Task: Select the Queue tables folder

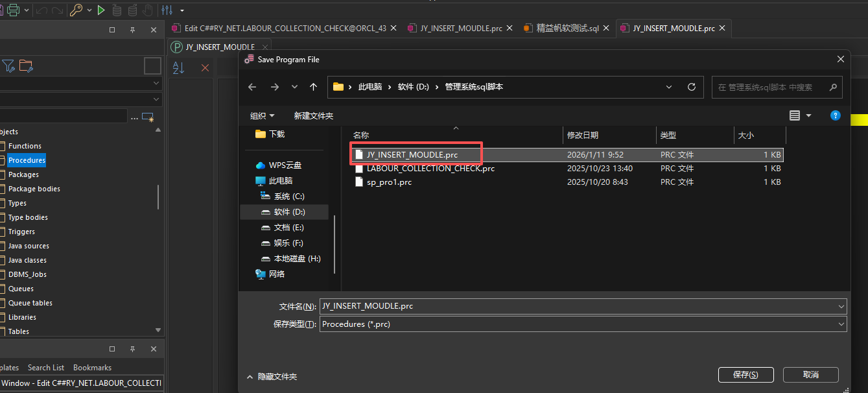Action: tap(30, 303)
